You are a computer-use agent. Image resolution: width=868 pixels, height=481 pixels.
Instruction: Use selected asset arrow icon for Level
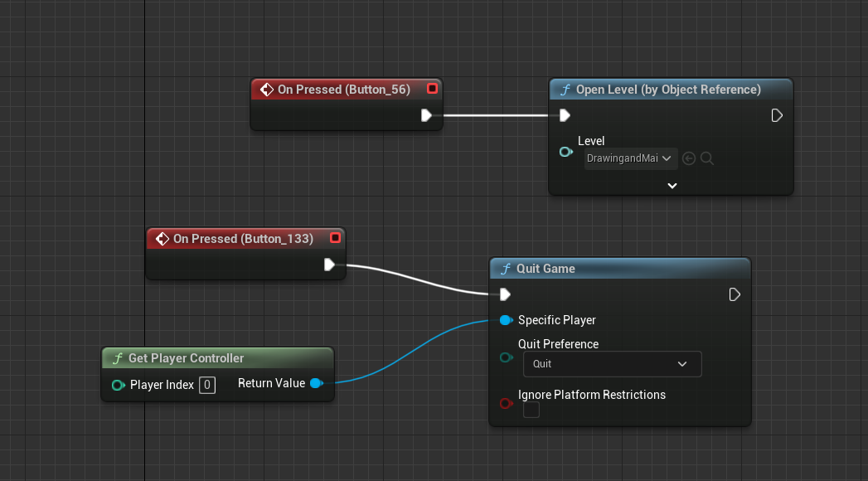pos(689,159)
